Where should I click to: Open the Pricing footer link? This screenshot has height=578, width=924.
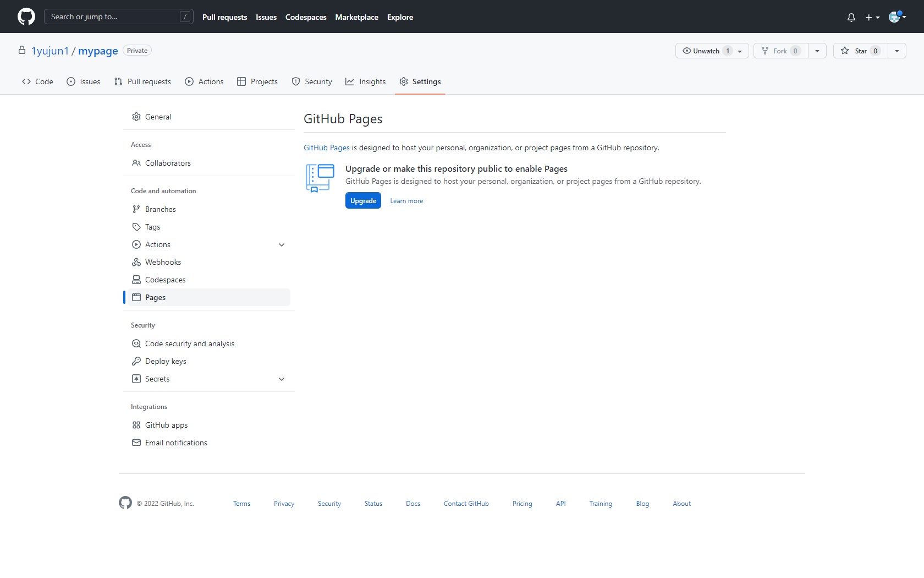(522, 504)
